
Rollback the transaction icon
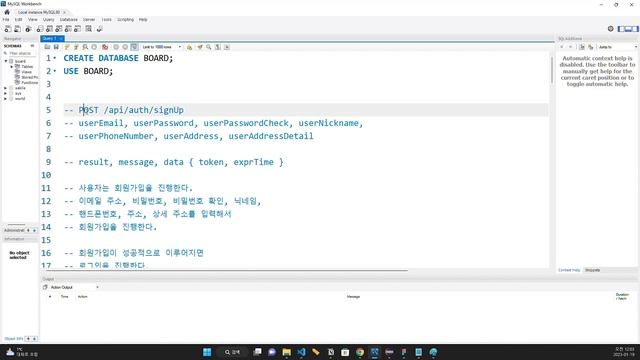[x=125, y=47]
